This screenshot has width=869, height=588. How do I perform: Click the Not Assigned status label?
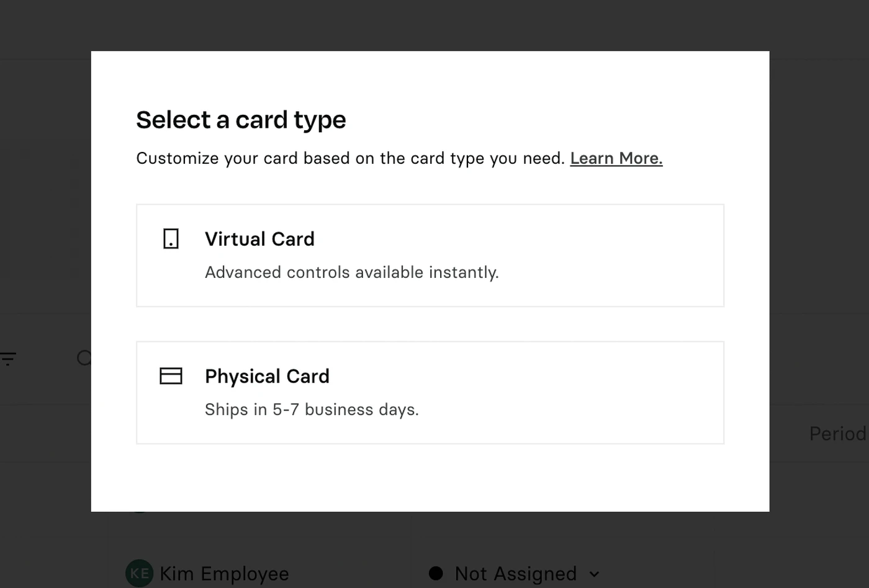click(516, 574)
